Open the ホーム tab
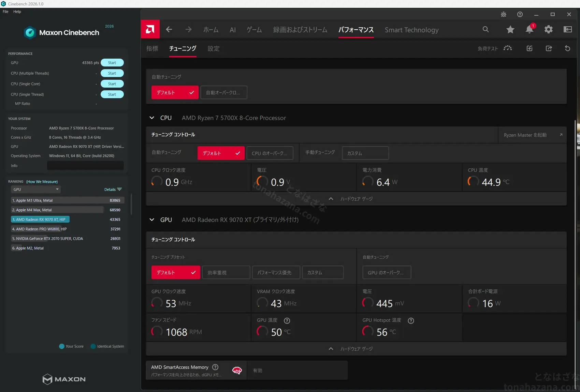Screen dimensions: 580x392 point(211,30)
